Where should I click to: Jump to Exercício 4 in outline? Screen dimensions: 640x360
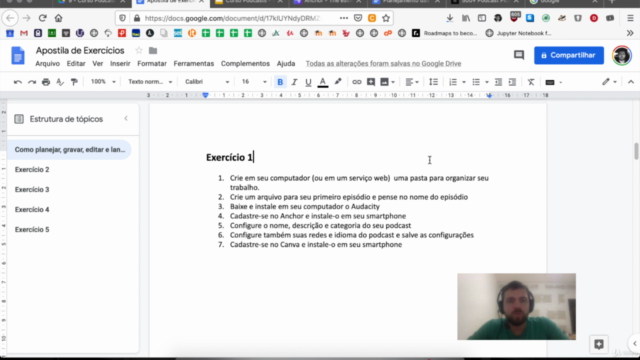coord(32,209)
